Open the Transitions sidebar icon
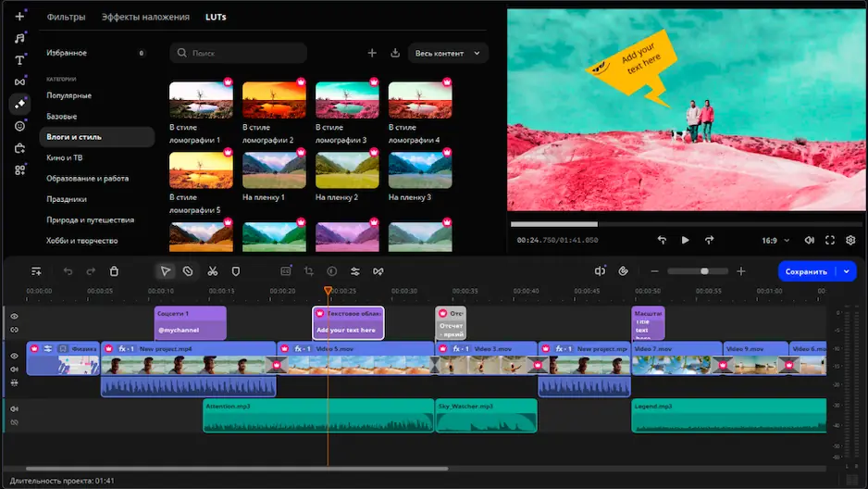The height and width of the screenshot is (489, 868). [x=19, y=81]
